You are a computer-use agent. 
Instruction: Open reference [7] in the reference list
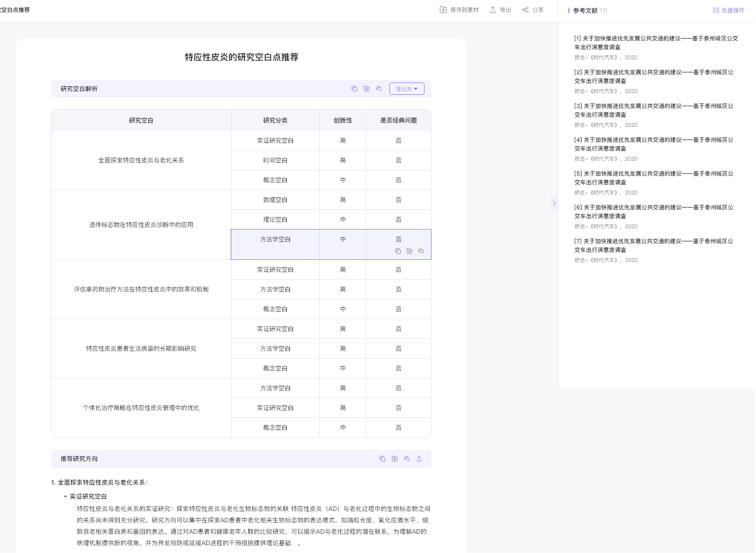(x=653, y=245)
